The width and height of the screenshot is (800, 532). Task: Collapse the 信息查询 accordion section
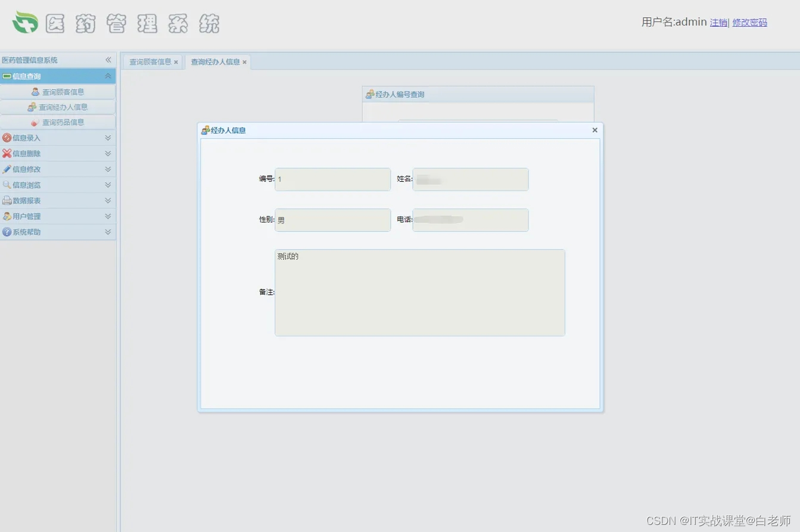[x=108, y=76]
